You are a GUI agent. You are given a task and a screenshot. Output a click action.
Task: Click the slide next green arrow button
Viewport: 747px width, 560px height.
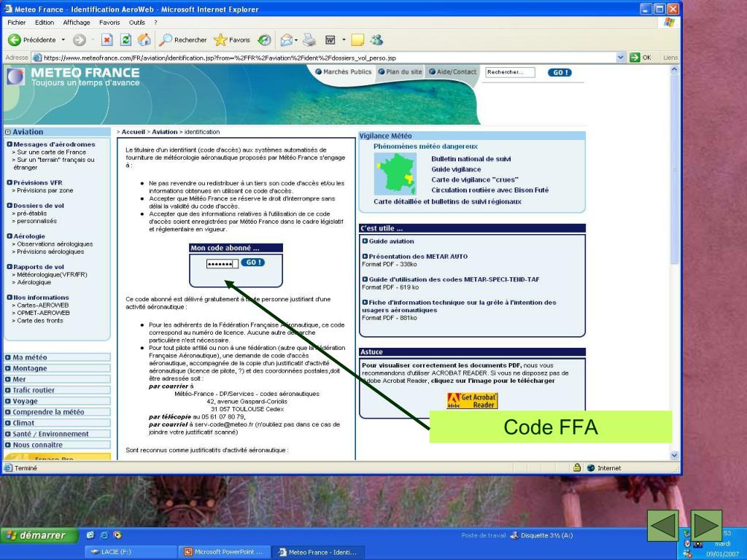pos(706,526)
